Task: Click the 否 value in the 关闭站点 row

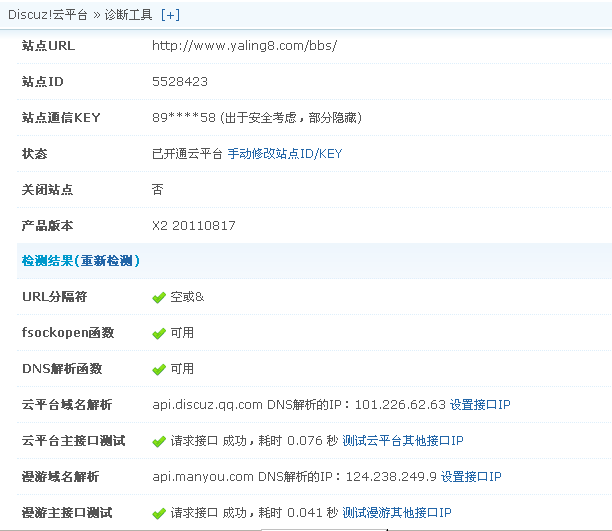Action: [157, 190]
